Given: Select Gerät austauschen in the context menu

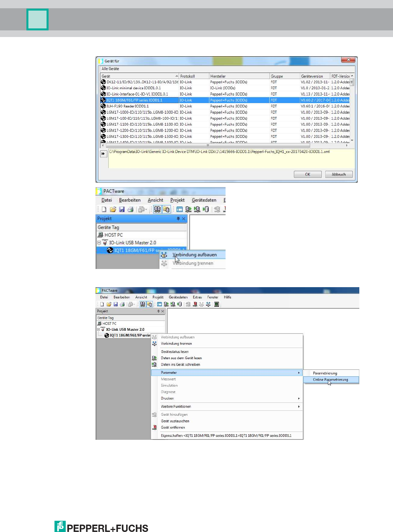Looking at the screenshot, I should coord(227,421).
